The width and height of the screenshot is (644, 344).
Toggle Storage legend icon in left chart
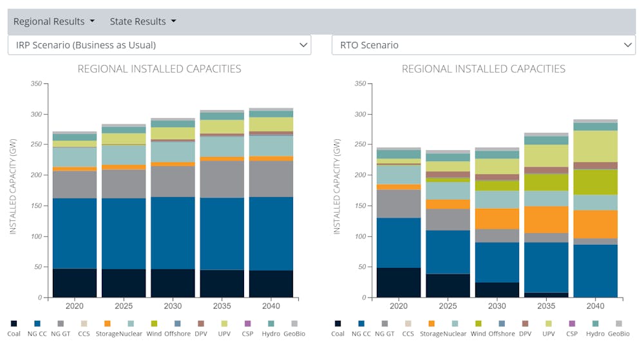point(107,323)
